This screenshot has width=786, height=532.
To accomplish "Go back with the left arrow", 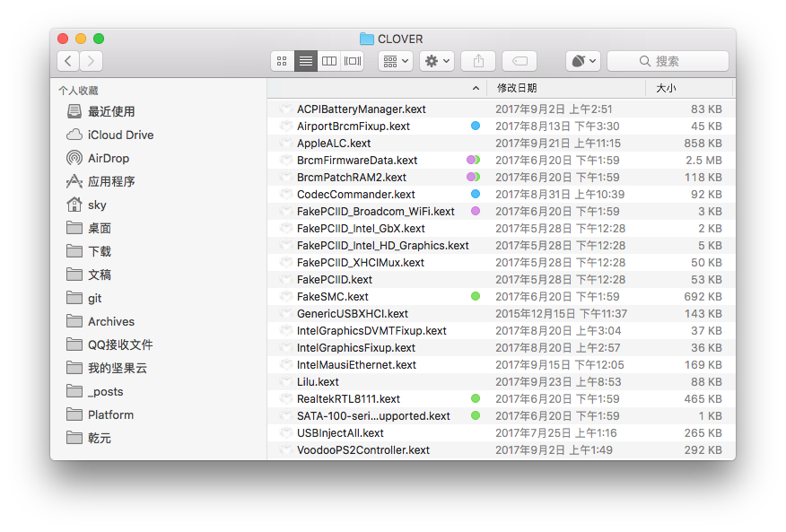I will [x=68, y=61].
